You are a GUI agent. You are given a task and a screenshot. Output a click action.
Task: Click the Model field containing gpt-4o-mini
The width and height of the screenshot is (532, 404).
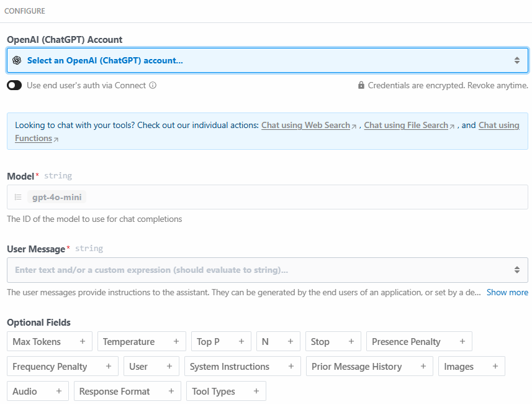(x=268, y=197)
